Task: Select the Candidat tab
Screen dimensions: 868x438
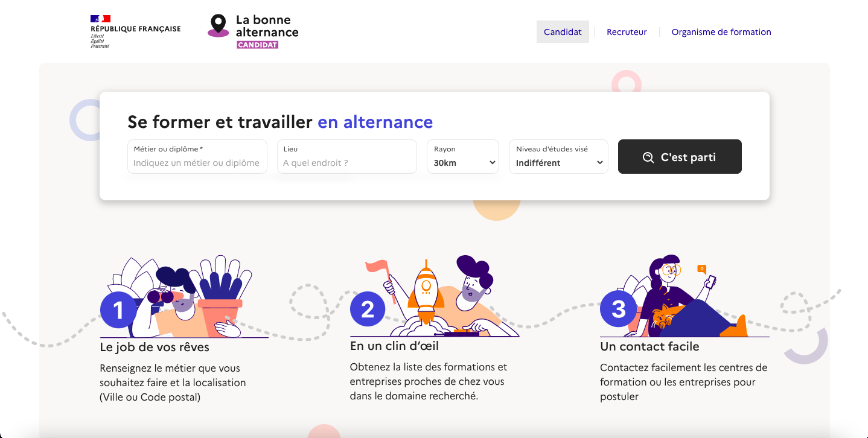Action: click(x=563, y=32)
